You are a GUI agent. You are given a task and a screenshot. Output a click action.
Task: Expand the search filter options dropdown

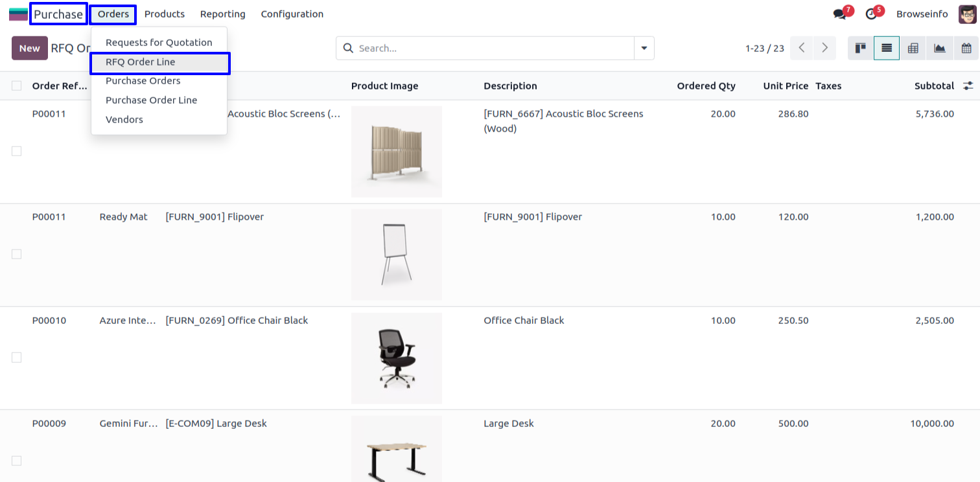coord(644,48)
